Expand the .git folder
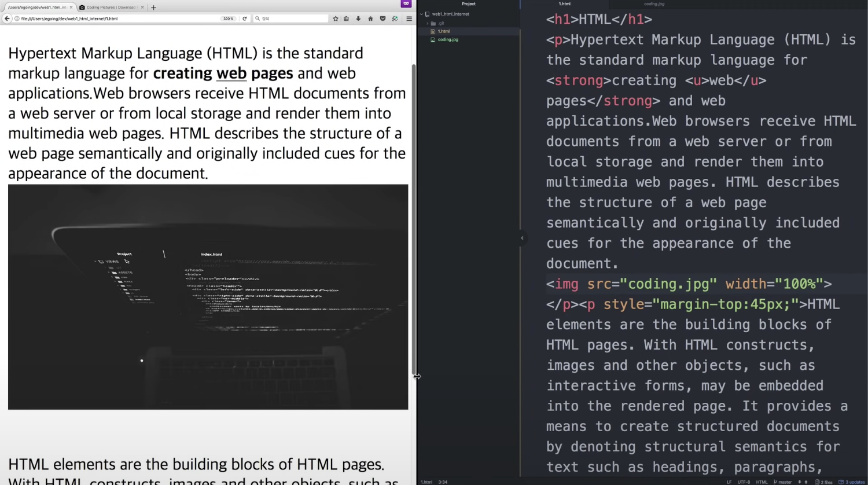The height and width of the screenshot is (485, 868). 428,23
